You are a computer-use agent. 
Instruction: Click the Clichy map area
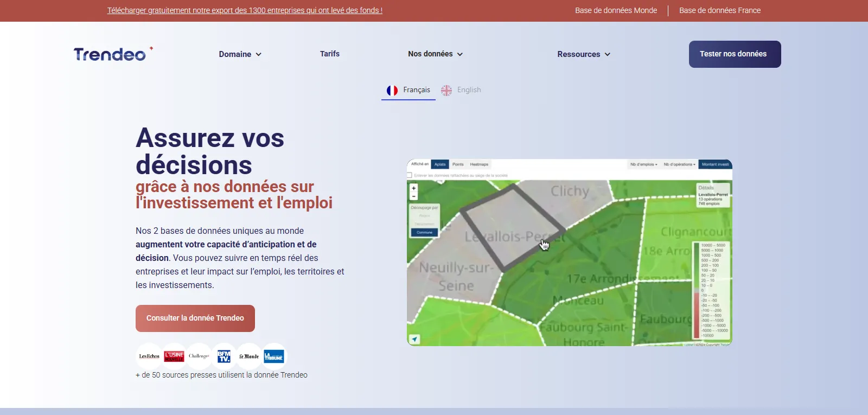[570, 191]
